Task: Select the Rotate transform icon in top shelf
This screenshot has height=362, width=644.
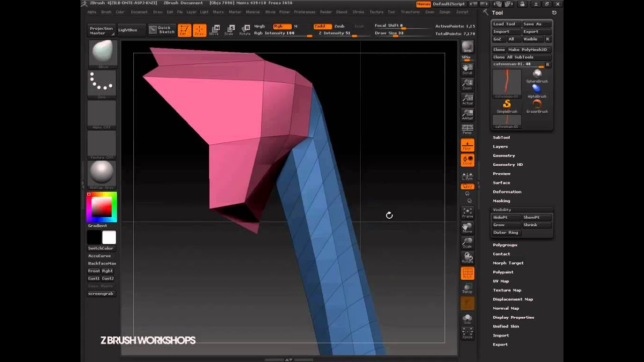Action: coord(245,30)
